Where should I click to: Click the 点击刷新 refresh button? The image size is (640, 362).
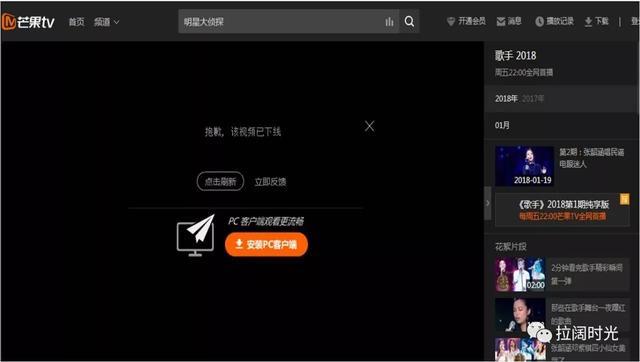tap(220, 182)
